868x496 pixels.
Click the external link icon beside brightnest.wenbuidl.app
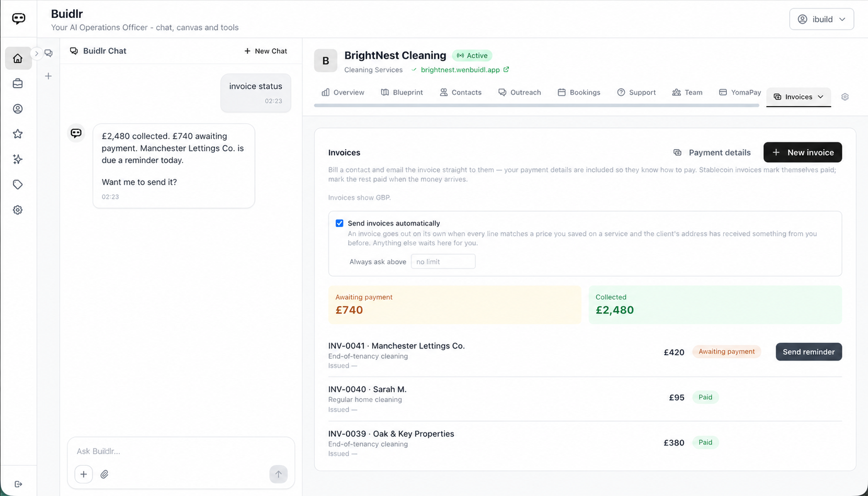point(506,70)
